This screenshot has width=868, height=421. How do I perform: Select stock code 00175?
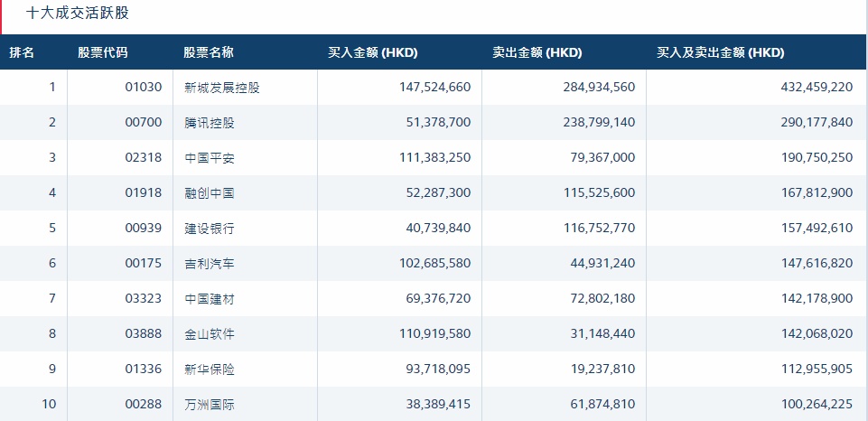pos(144,263)
